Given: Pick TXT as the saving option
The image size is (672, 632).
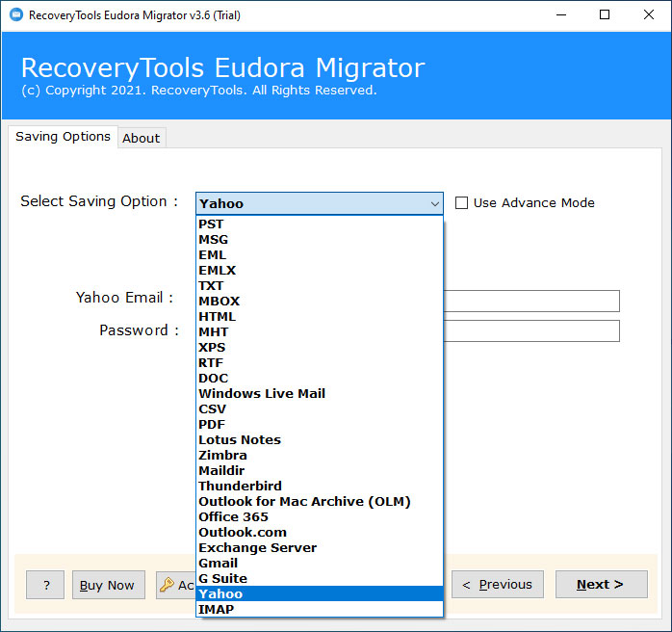Looking at the screenshot, I should click(x=320, y=286).
